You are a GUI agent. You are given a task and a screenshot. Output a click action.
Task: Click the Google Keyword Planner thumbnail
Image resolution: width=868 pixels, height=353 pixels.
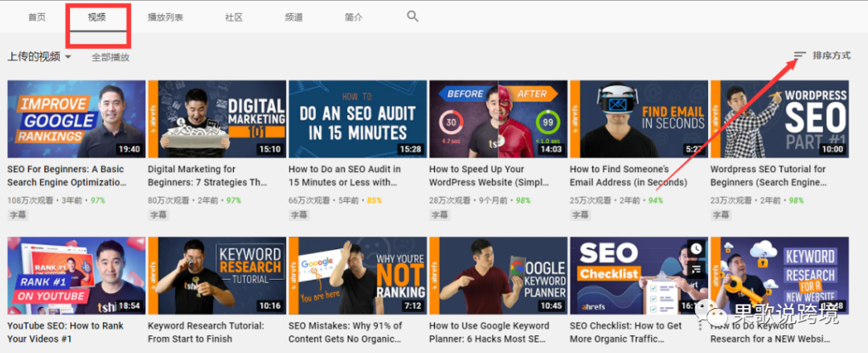click(x=498, y=276)
